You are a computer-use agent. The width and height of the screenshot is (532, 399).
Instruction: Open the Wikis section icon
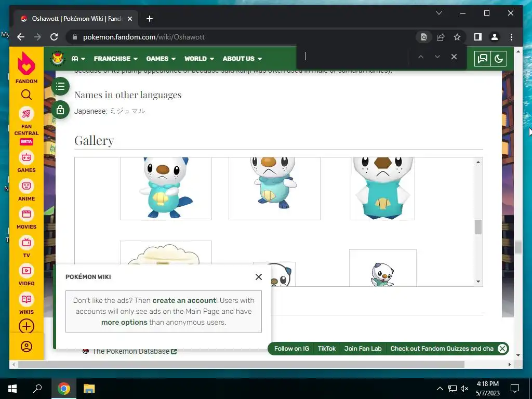pos(26,303)
